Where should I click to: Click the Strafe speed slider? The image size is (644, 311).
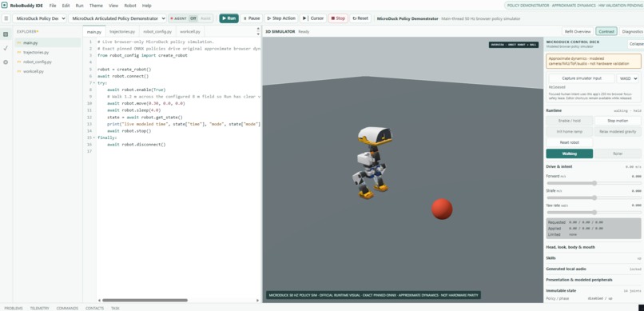point(594,197)
